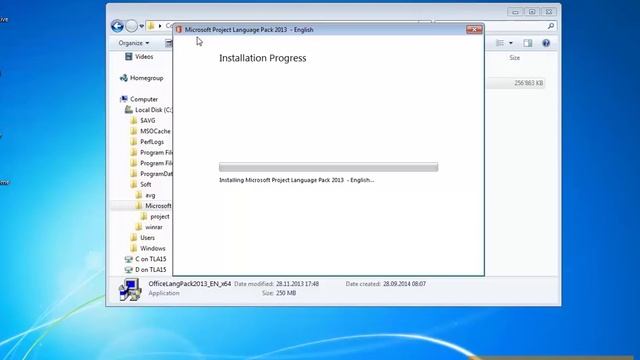
Task: Click the Videos library icon
Action: coord(129,56)
